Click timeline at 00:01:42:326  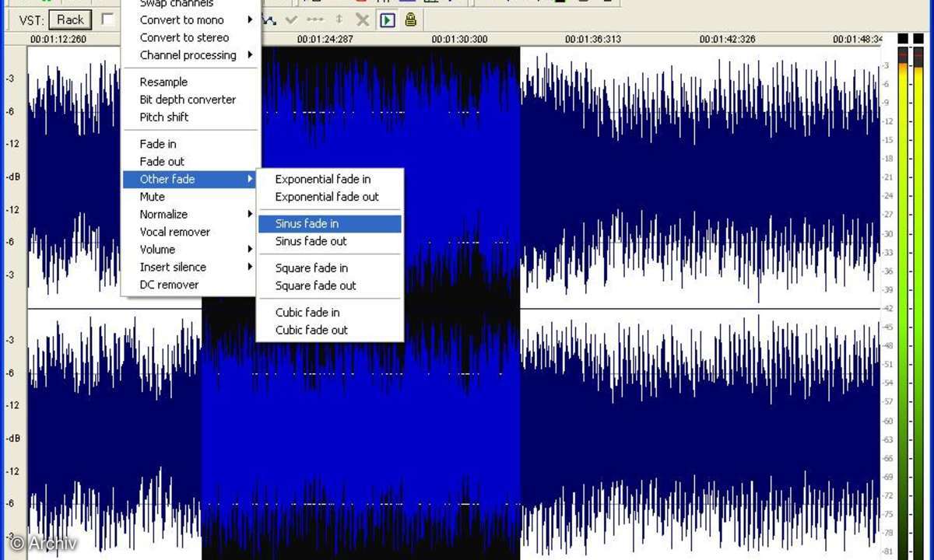(728, 39)
